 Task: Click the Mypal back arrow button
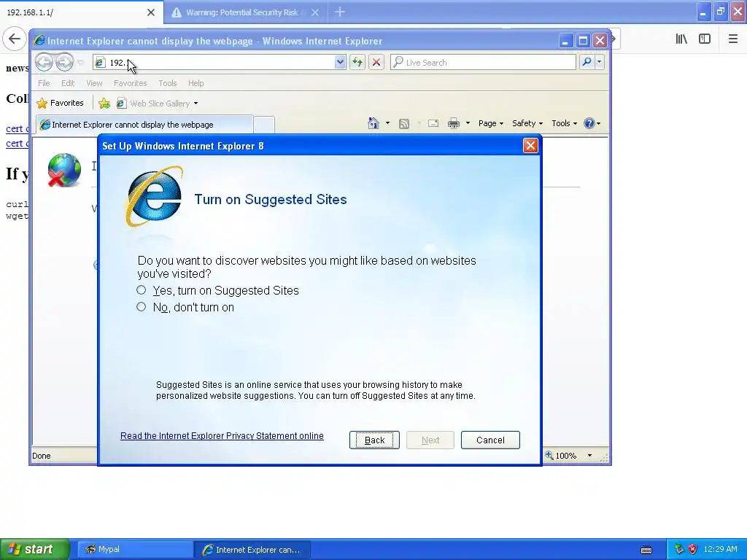(15, 39)
